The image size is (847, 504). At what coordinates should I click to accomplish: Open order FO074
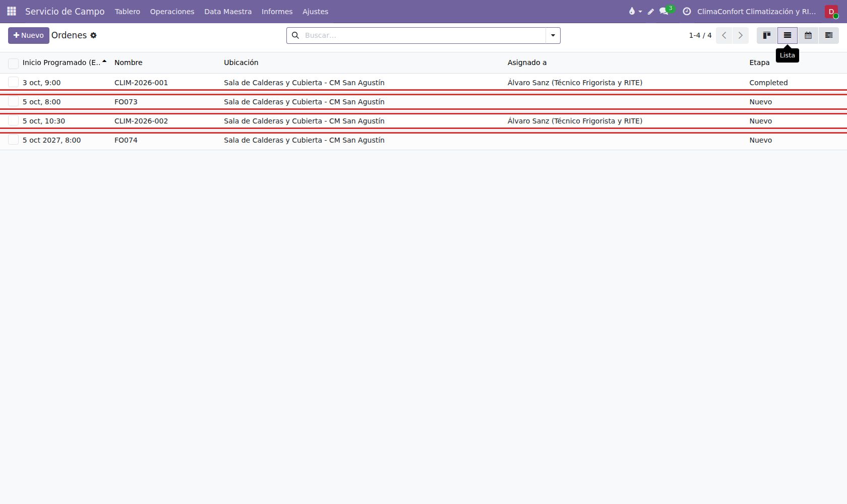[x=423, y=140]
